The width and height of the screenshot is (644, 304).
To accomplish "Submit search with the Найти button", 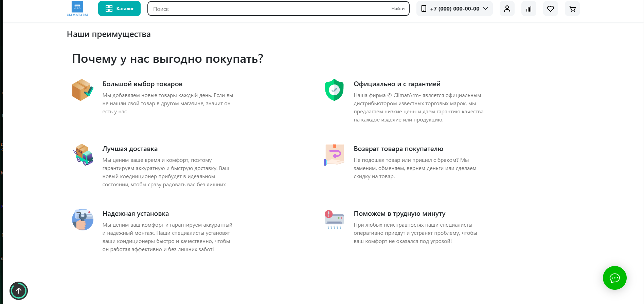I will (x=398, y=9).
